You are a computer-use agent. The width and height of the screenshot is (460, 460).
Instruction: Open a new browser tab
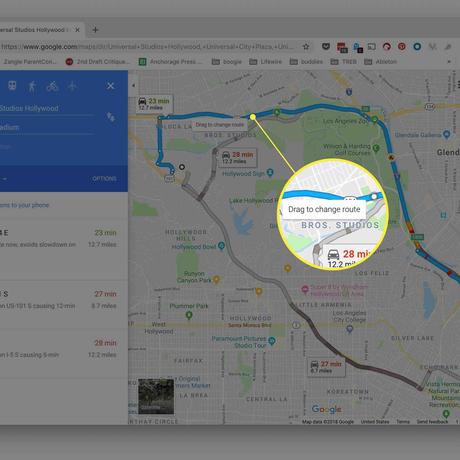tap(95, 30)
